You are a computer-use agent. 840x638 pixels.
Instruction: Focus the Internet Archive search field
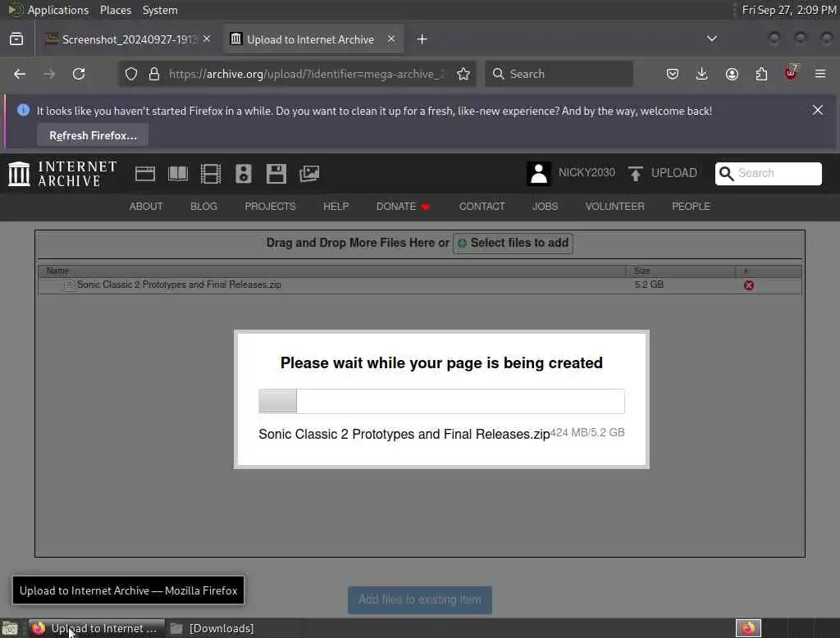(x=768, y=173)
